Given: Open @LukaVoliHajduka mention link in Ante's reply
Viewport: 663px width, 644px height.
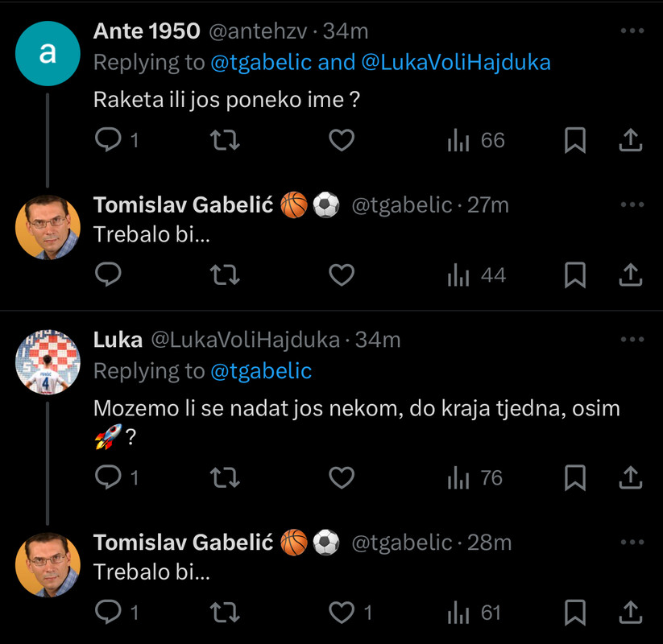Looking at the screenshot, I should (456, 62).
